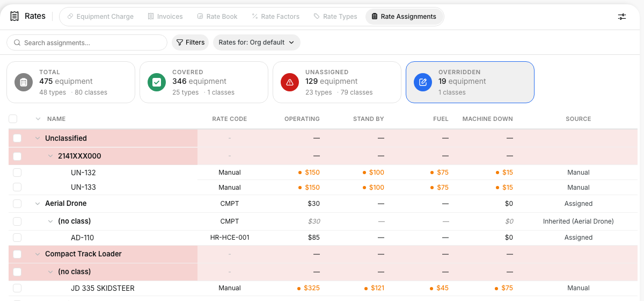
Task: Click the RATE CODE column header
Action: click(230, 119)
